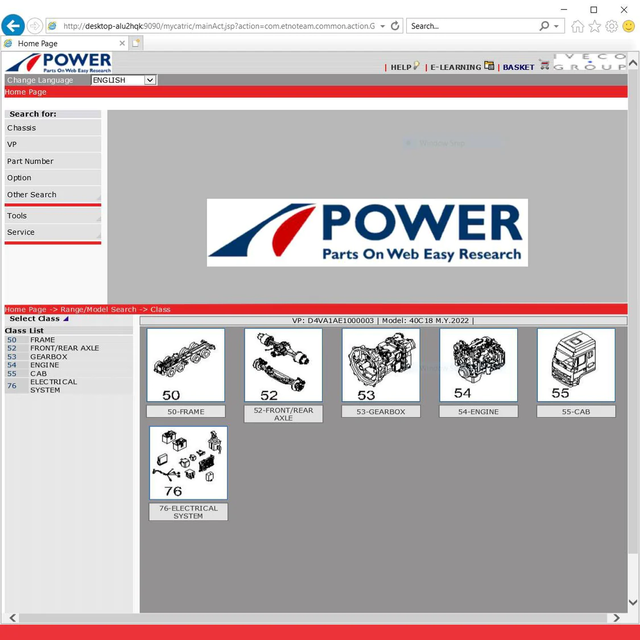Open the Service menu item
The height and width of the screenshot is (640, 640).
52,232
